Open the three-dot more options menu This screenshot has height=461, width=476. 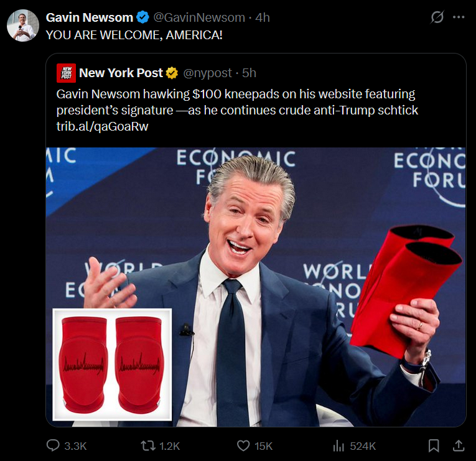459,17
